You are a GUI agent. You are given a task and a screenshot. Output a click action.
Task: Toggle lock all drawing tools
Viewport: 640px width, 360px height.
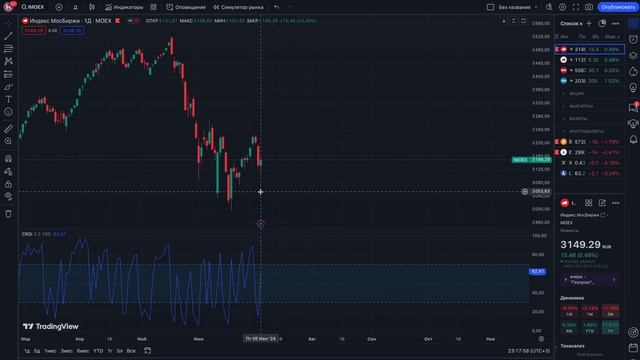tap(8, 184)
